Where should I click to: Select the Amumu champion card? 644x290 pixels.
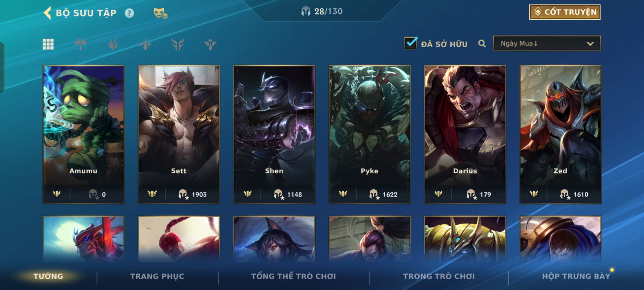click(83, 135)
